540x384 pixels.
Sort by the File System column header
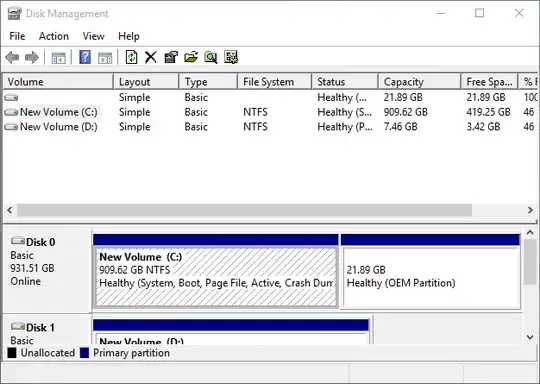[x=274, y=82]
